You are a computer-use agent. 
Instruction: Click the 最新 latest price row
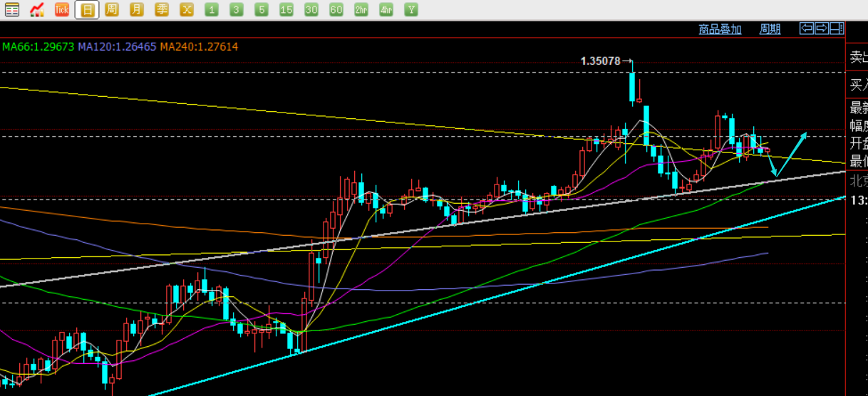858,108
